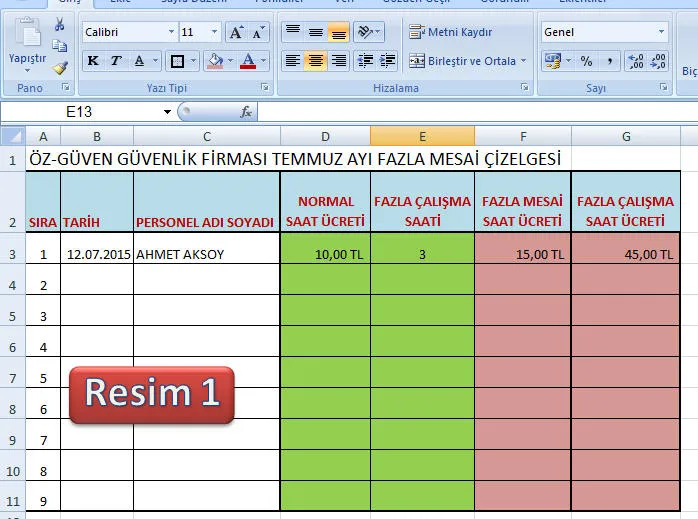
Task: Open the Yazı Tipi dialog launcher
Action: coord(265,88)
